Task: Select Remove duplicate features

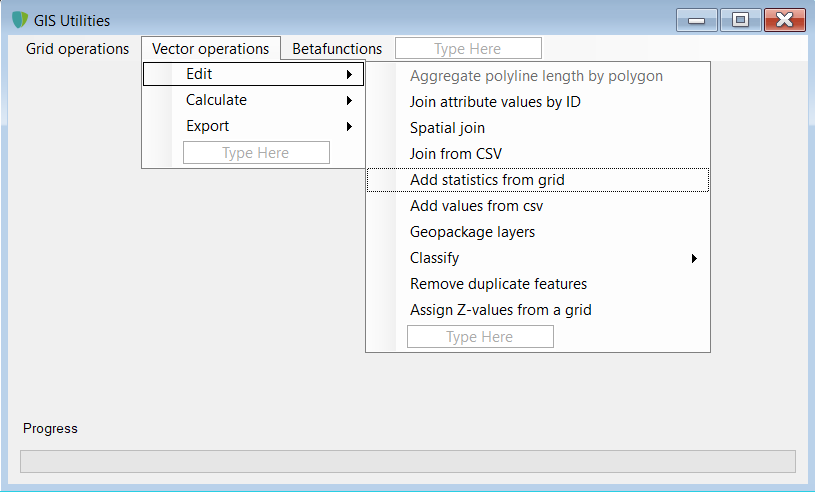Action: point(498,284)
